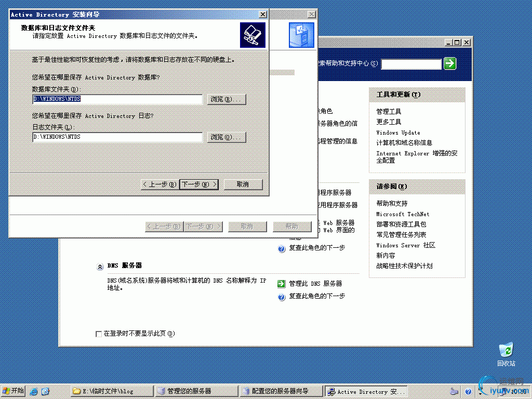Click help icon above DNS section's 复查此角色的下一步

(281, 249)
